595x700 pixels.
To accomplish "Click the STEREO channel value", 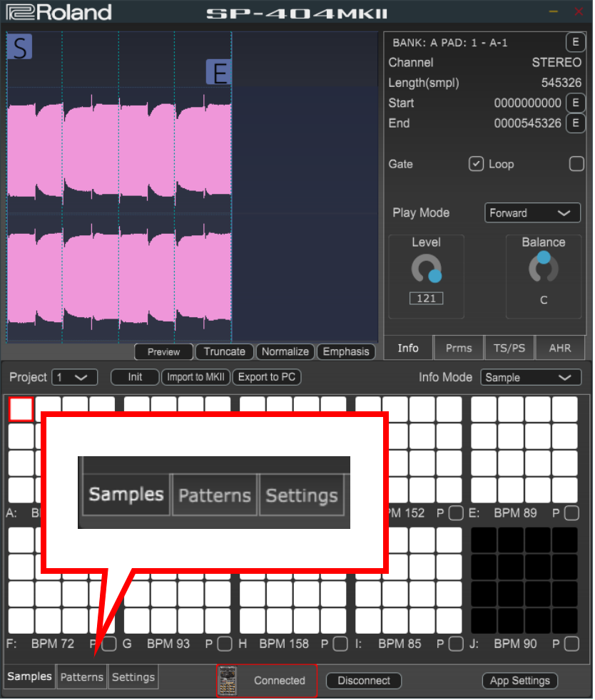I will (557, 63).
